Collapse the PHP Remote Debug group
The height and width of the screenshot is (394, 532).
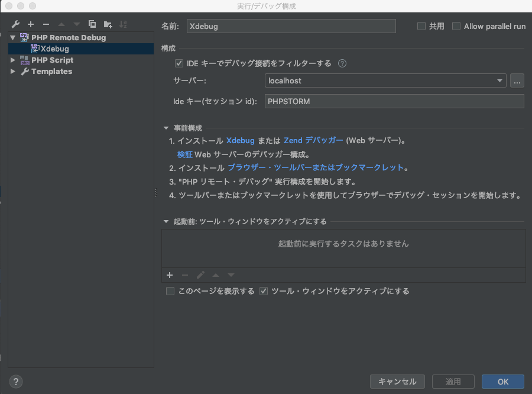coord(13,37)
